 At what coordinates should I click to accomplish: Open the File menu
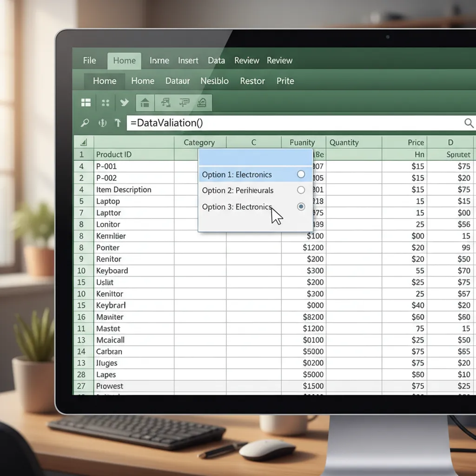point(89,60)
